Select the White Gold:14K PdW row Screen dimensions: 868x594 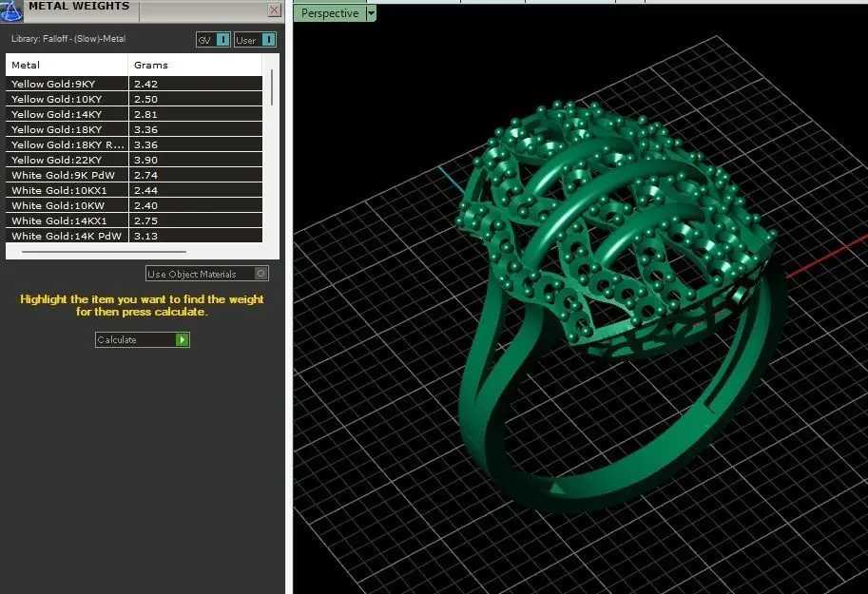(134, 236)
